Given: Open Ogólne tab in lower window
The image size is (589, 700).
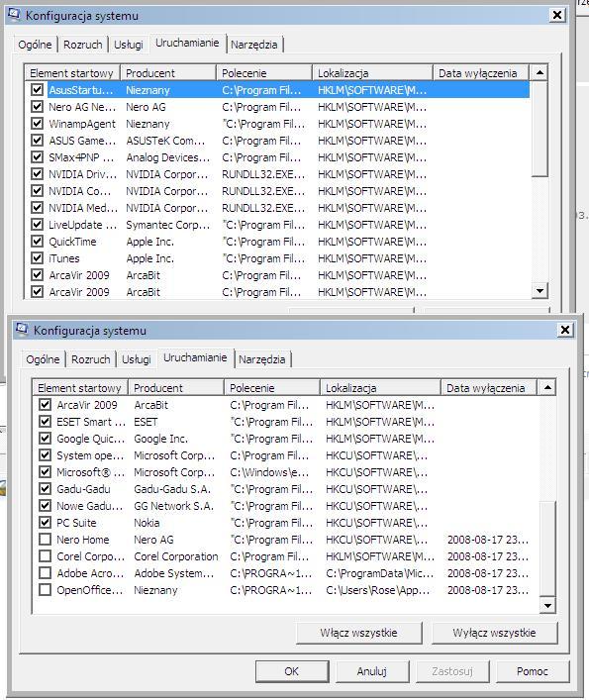Looking at the screenshot, I should pyautogui.click(x=43, y=359).
